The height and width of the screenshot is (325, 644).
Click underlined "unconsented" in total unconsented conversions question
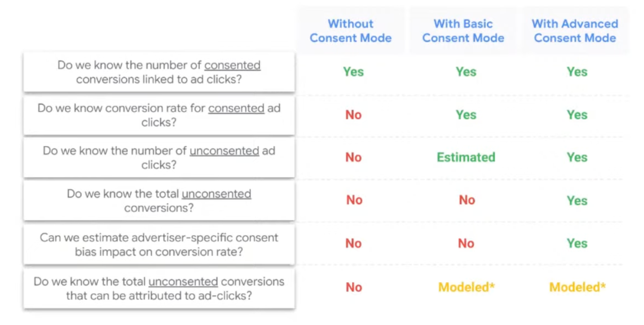pos(216,194)
